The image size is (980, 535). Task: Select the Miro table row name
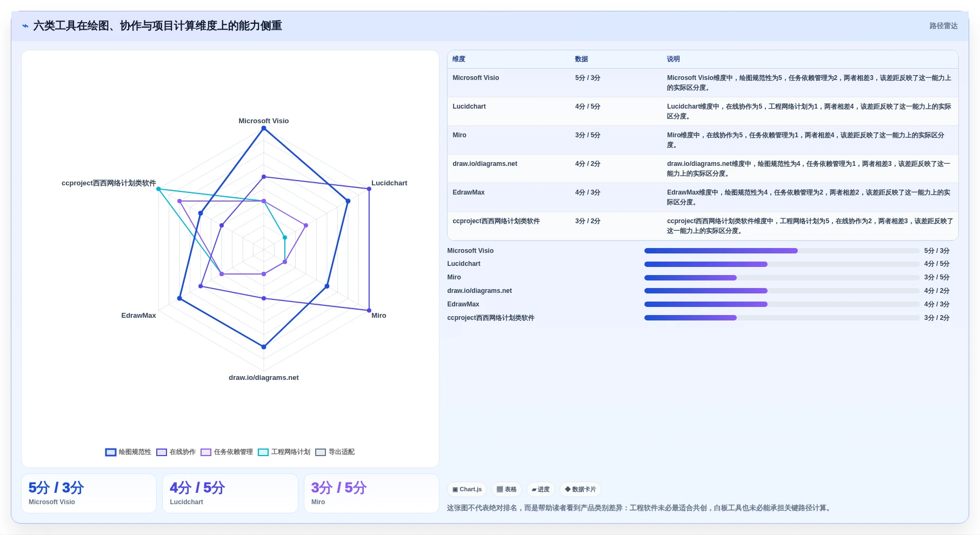coord(459,135)
